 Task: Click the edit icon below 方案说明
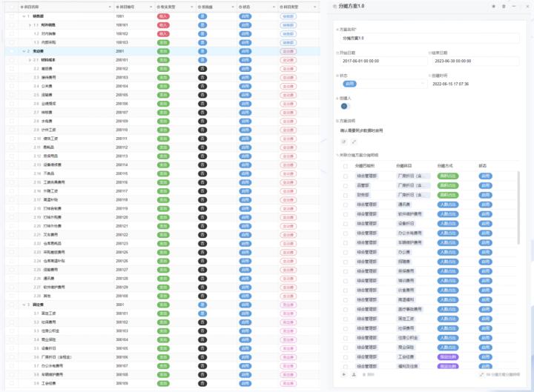(x=343, y=142)
